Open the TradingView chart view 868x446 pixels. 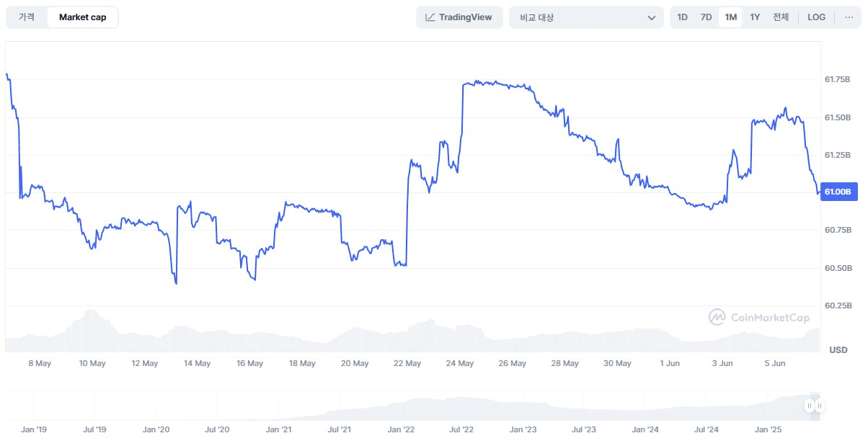[459, 17]
